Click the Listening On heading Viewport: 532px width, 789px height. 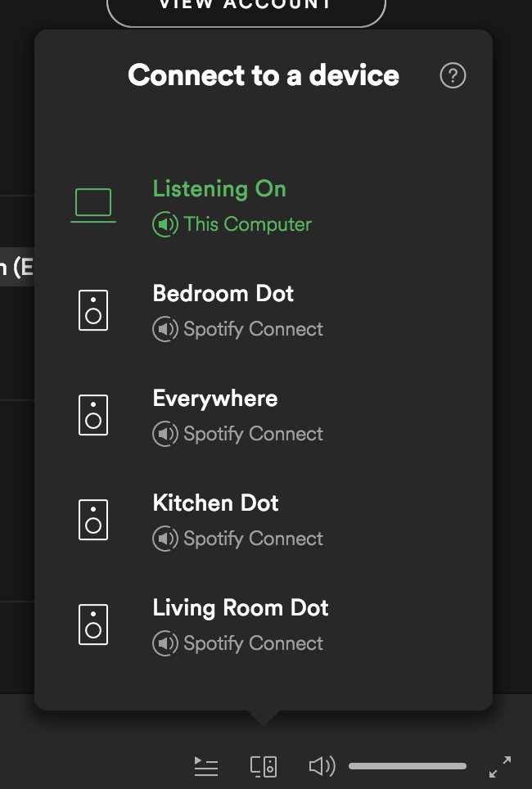219,189
